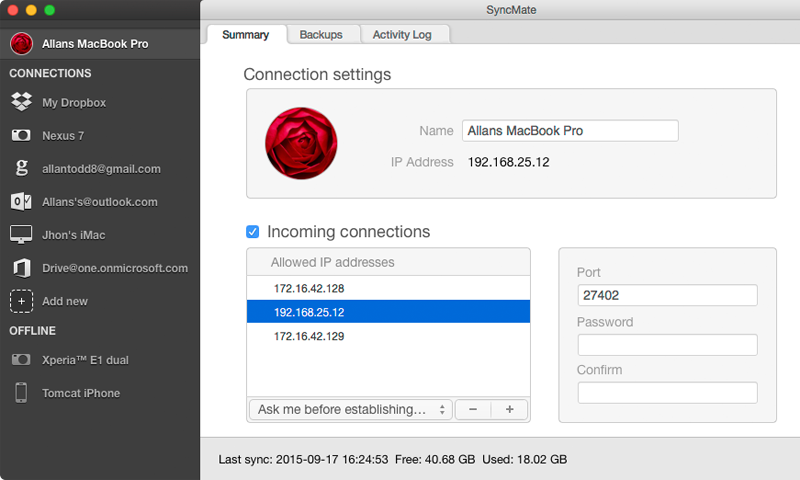
Task: Open the Activity Log tab
Action: click(402, 34)
